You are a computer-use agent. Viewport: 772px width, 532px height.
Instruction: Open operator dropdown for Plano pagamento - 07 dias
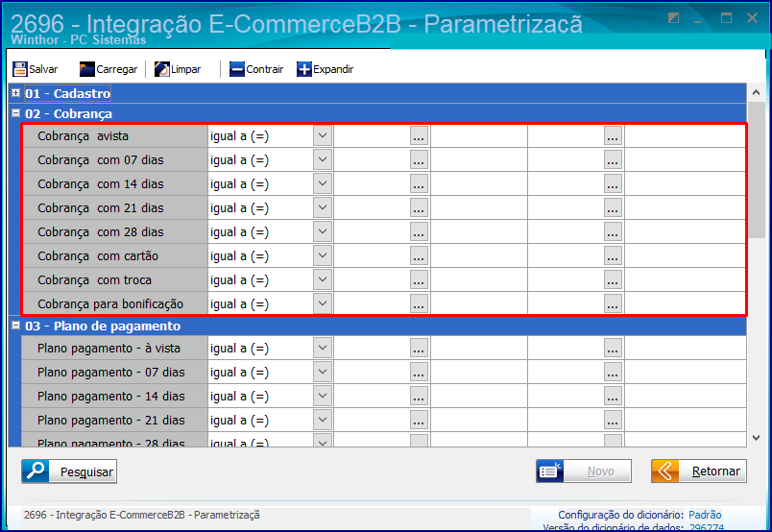point(323,372)
